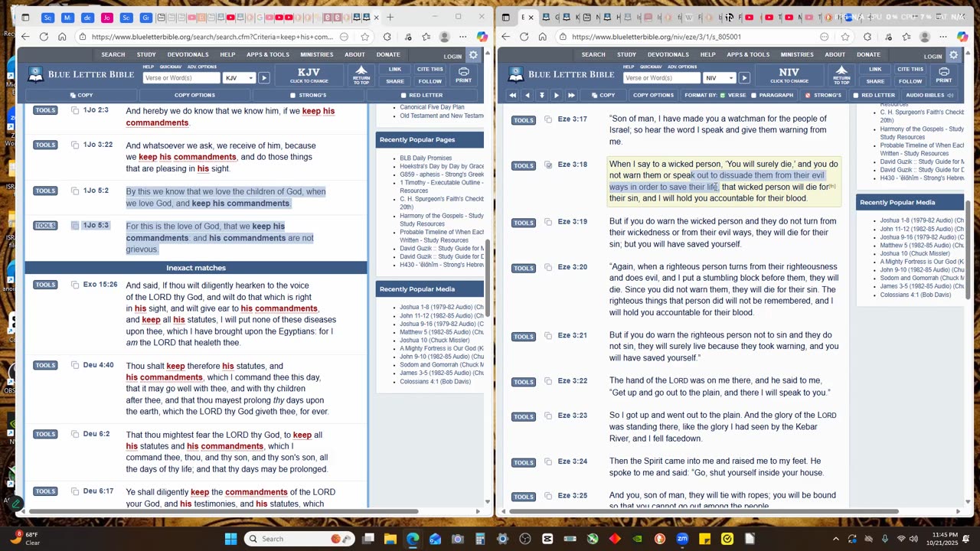This screenshot has height=551, width=980.
Task: Select Paragraph format option in NIV window
Action: click(772, 95)
